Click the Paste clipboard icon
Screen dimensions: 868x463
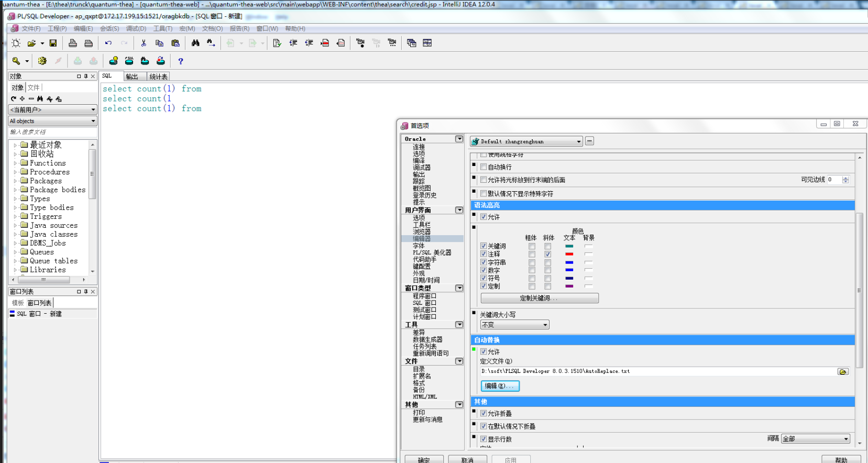coord(175,43)
